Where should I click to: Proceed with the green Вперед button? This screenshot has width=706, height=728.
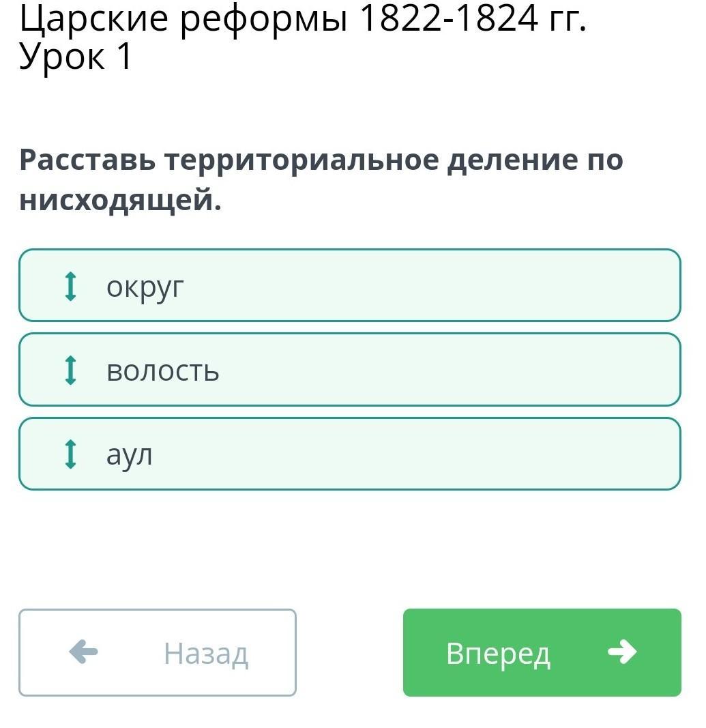542,652
